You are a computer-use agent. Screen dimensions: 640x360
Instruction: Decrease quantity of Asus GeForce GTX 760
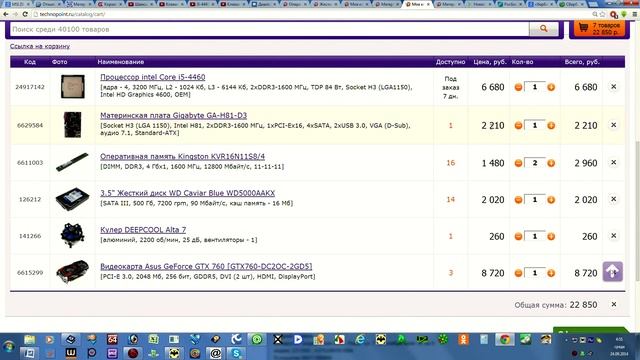coord(518,273)
